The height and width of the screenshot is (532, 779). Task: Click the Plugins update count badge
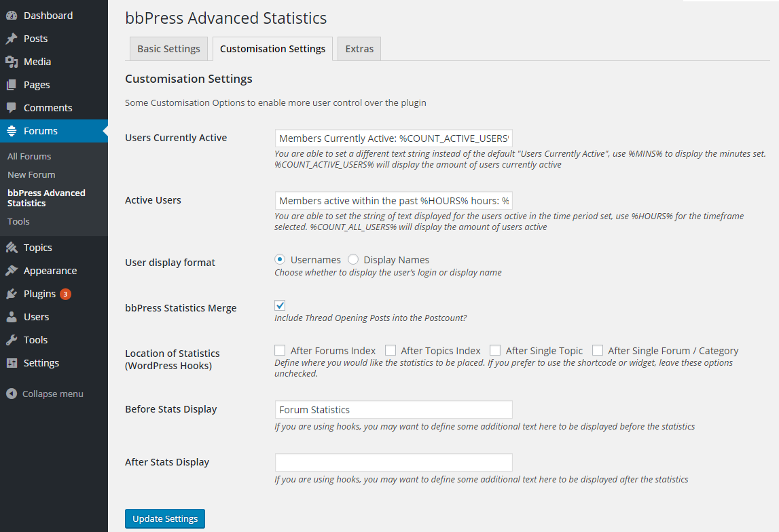tap(65, 294)
